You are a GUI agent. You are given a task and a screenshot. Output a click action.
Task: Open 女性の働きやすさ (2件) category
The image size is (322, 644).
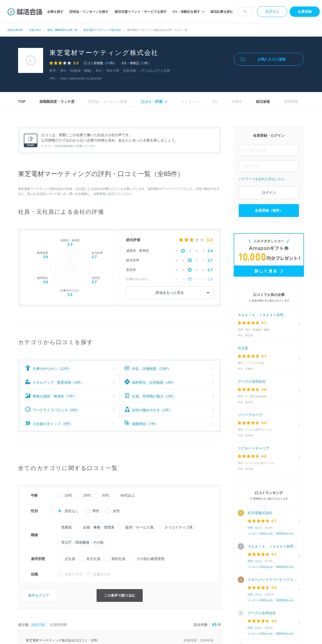(x=169, y=410)
